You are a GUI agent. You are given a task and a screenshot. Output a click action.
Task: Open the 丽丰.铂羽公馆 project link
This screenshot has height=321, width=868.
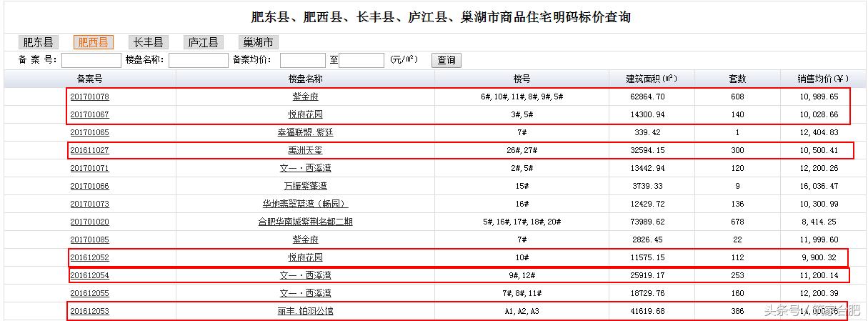click(305, 311)
